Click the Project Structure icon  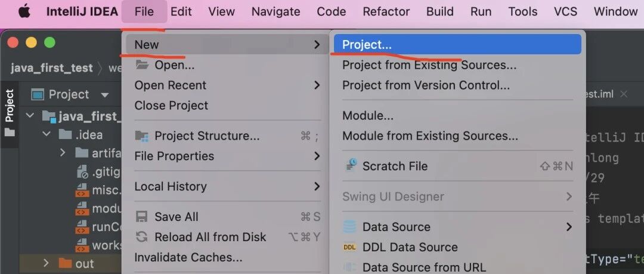point(142,136)
